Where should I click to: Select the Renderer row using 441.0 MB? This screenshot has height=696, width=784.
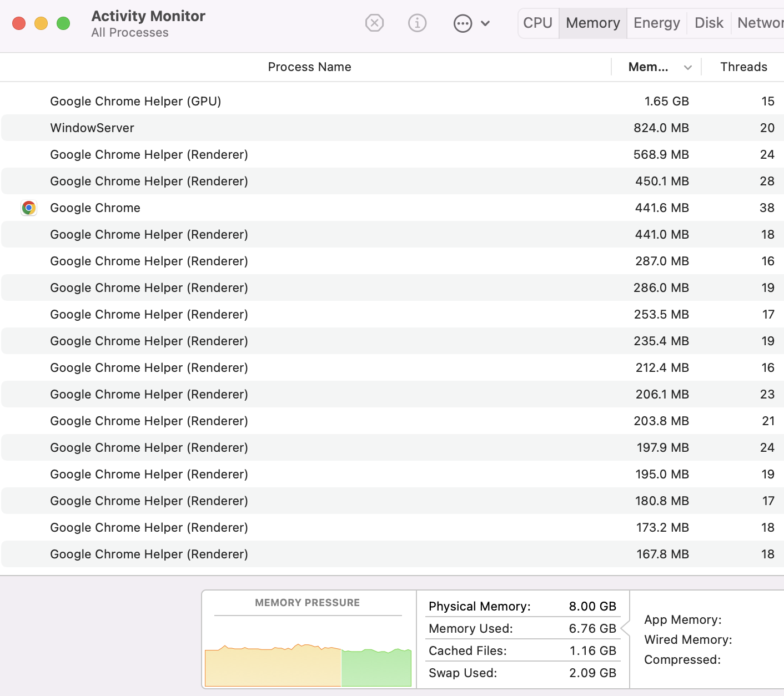(392, 234)
